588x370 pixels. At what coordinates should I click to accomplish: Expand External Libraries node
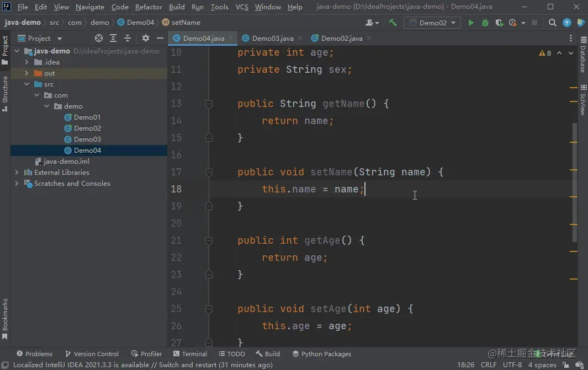[x=17, y=172]
